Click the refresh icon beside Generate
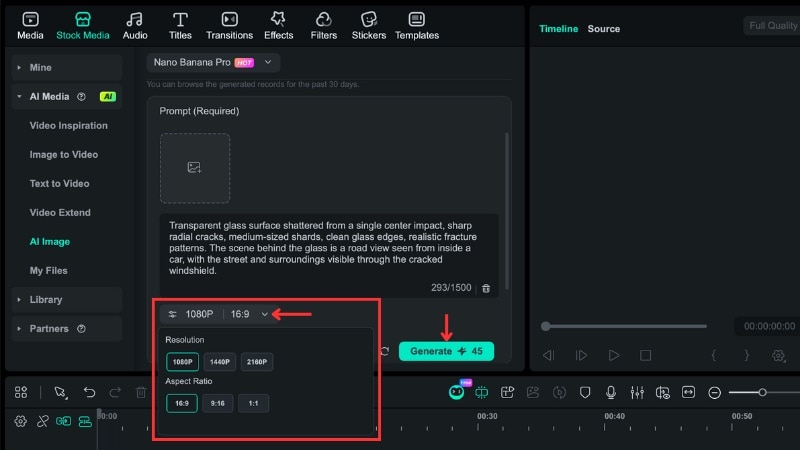Image resolution: width=800 pixels, height=450 pixels. [385, 351]
